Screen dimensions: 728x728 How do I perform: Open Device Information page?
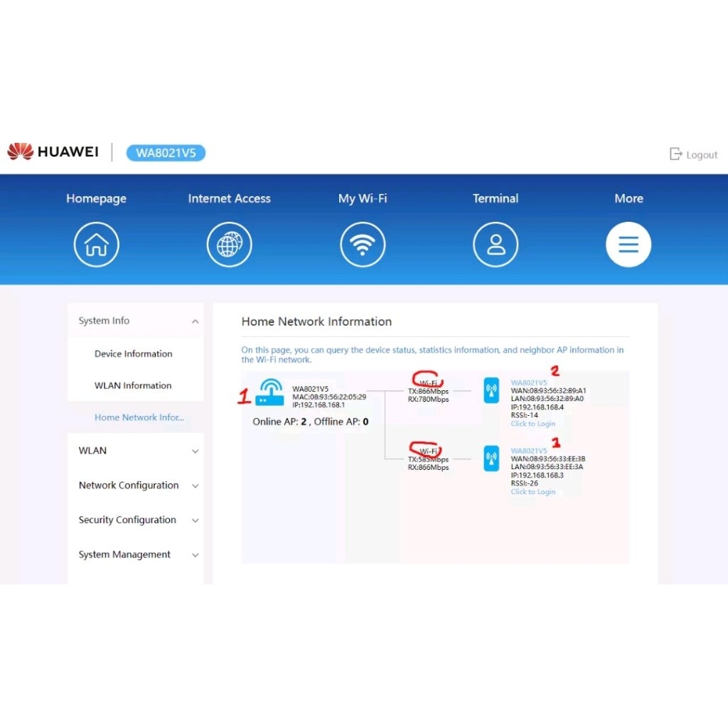coord(133,354)
